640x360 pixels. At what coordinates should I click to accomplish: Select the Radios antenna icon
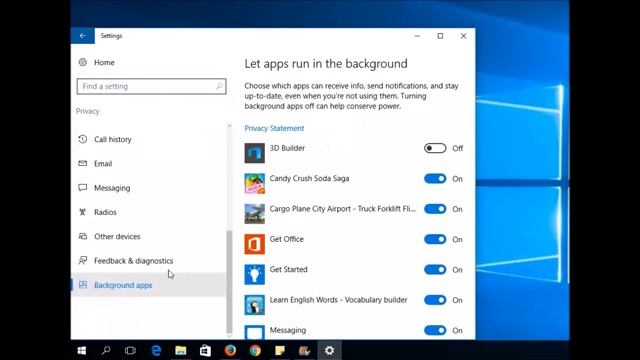83,212
